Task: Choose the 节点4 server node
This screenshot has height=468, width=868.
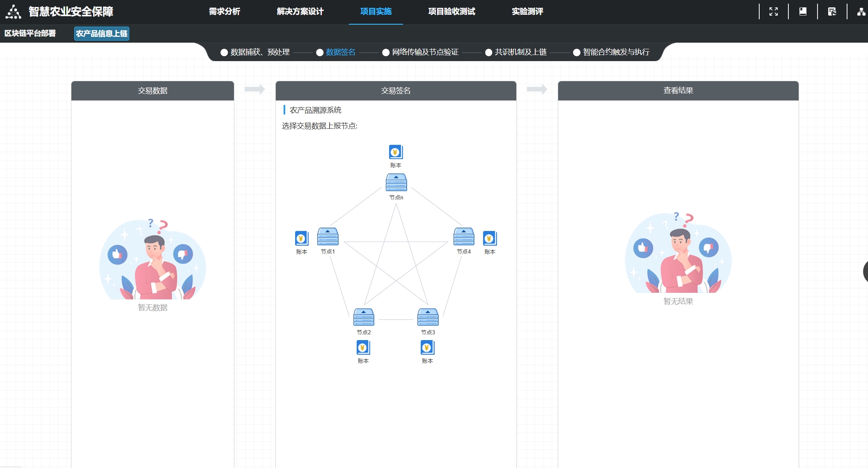Action: pos(464,237)
